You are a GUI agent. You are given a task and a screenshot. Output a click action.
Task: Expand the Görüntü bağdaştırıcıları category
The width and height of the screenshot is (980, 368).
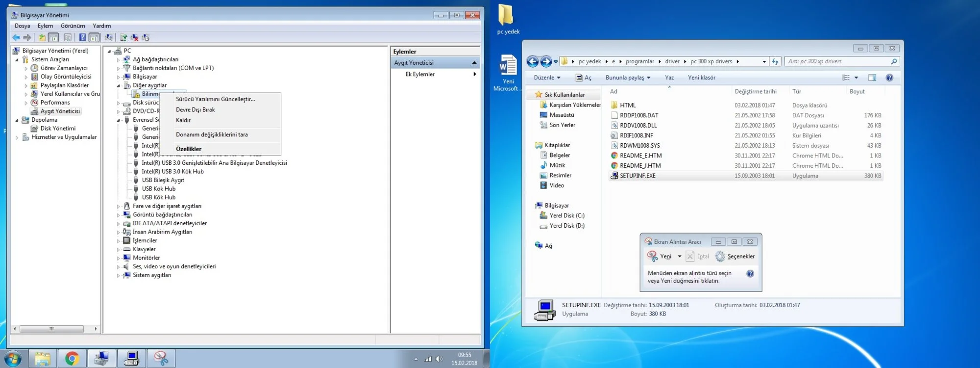(x=118, y=215)
